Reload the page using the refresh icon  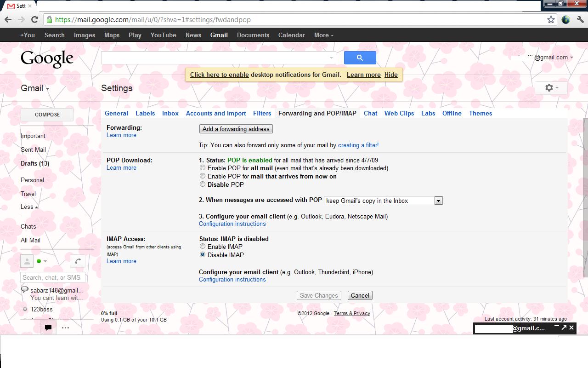click(x=34, y=19)
